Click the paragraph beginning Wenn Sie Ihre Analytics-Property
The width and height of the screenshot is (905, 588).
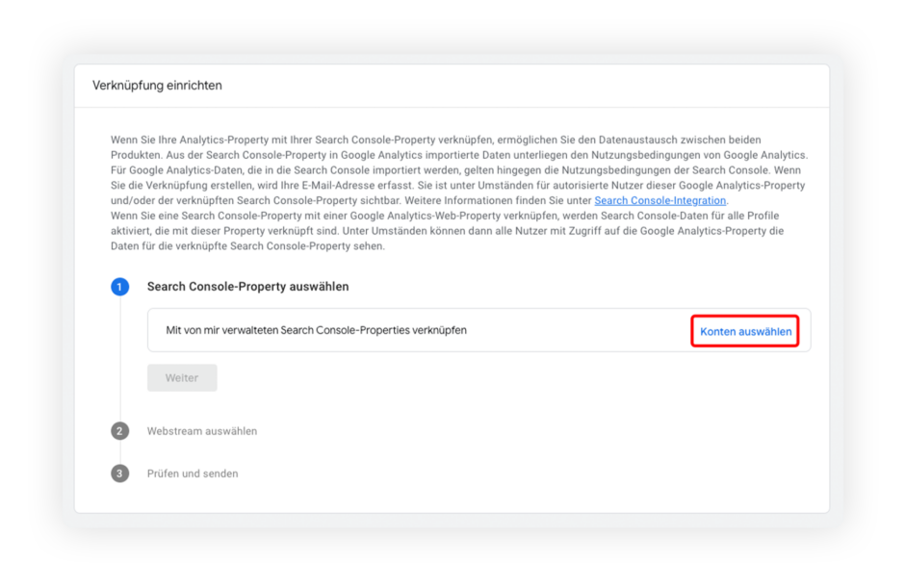tap(459, 170)
